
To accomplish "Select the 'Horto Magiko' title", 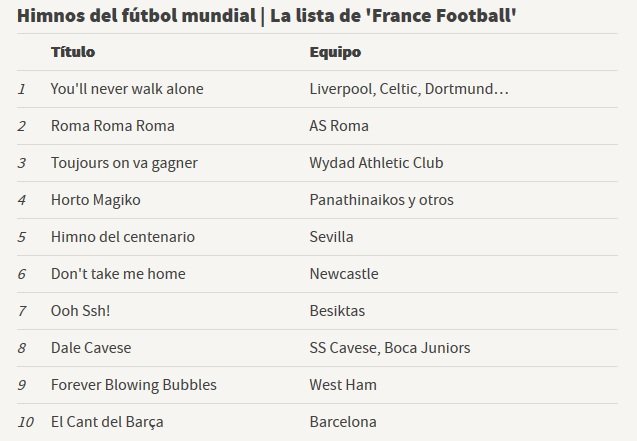I will coord(96,200).
